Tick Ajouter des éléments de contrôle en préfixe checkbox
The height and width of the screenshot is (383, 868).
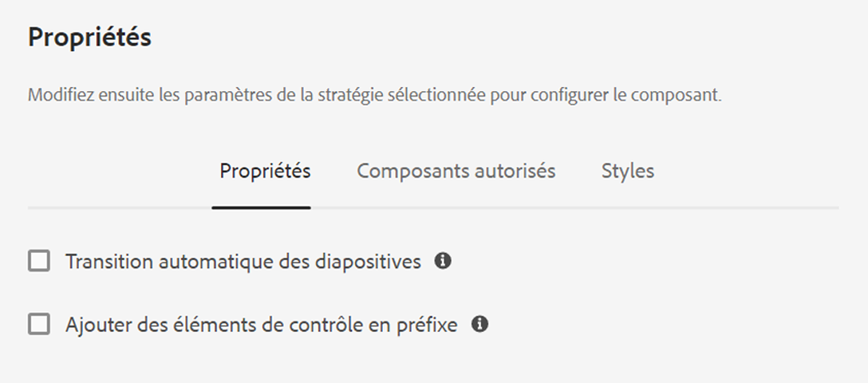tap(39, 324)
